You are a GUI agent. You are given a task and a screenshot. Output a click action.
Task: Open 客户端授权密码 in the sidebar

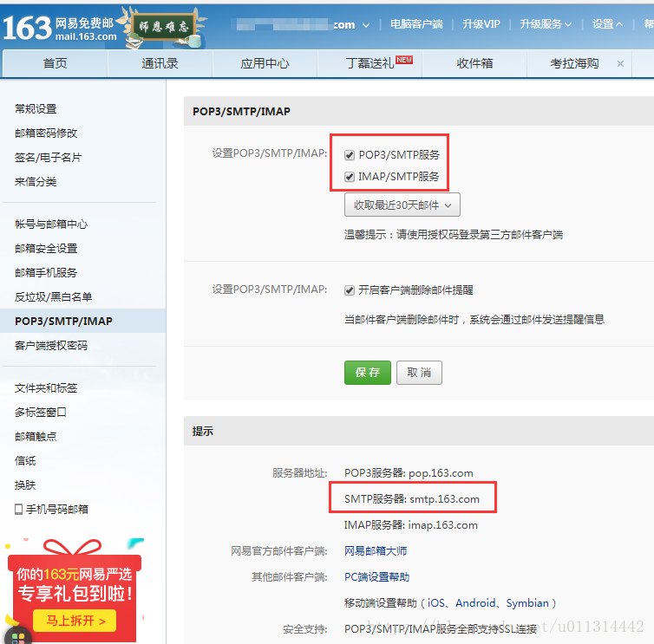coord(51,346)
